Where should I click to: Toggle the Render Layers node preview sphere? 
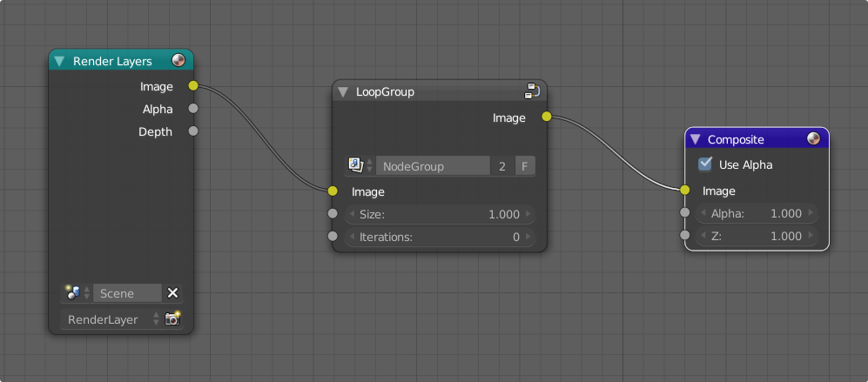click(x=178, y=60)
